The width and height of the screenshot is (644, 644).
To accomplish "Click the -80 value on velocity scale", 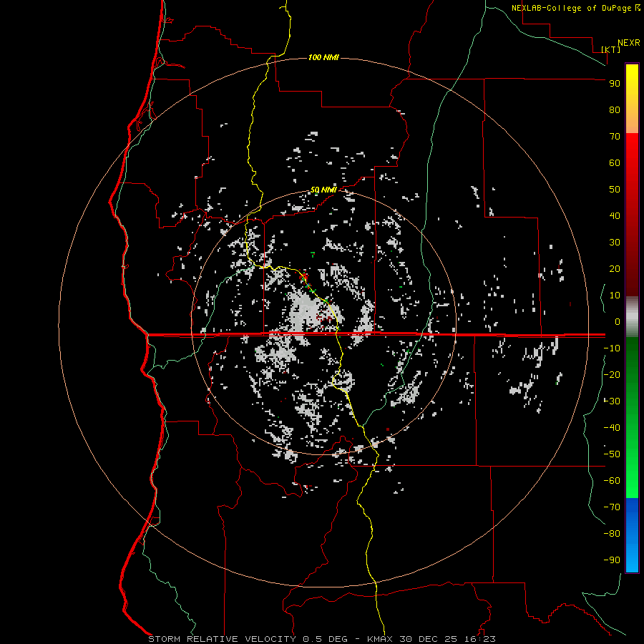I will point(612,534).
